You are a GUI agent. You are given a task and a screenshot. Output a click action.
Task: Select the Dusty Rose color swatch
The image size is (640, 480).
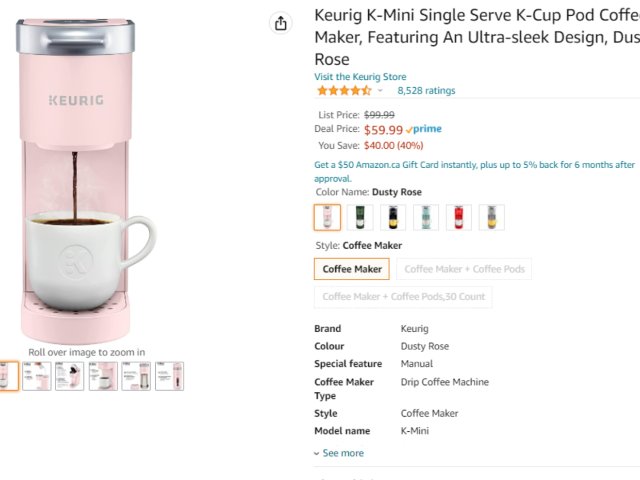[327, 217]
